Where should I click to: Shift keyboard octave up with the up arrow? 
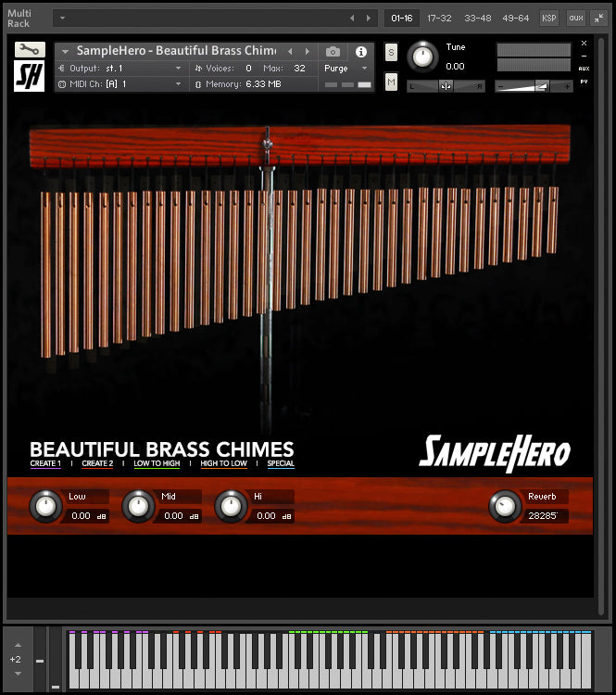point(18,645)
